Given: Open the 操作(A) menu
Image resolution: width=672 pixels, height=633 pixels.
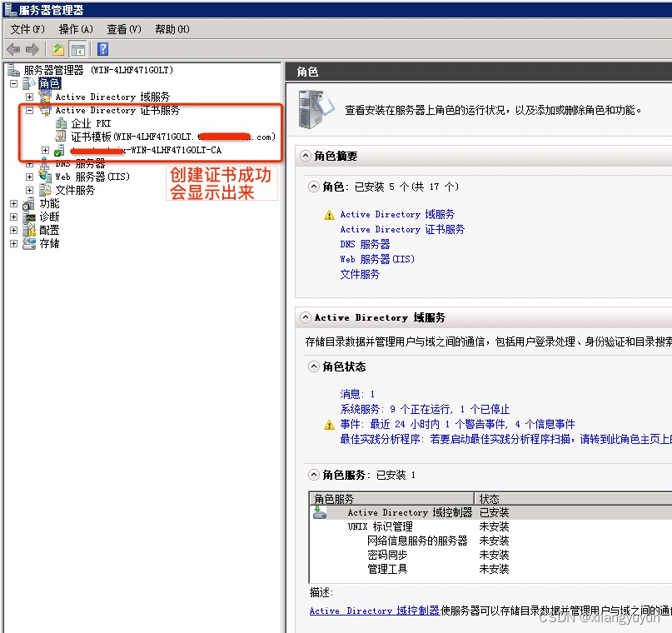Looking at the screenshot, I should click(76, 29).
